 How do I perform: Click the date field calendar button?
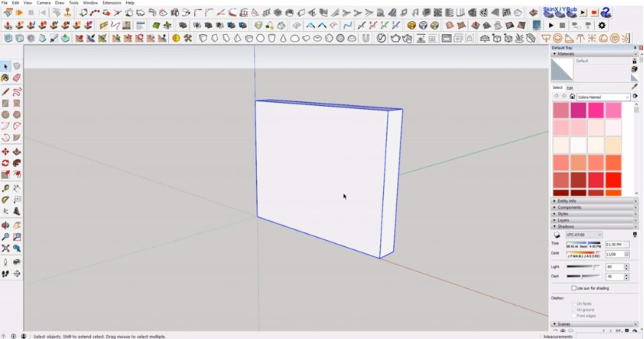coord(626,254)
